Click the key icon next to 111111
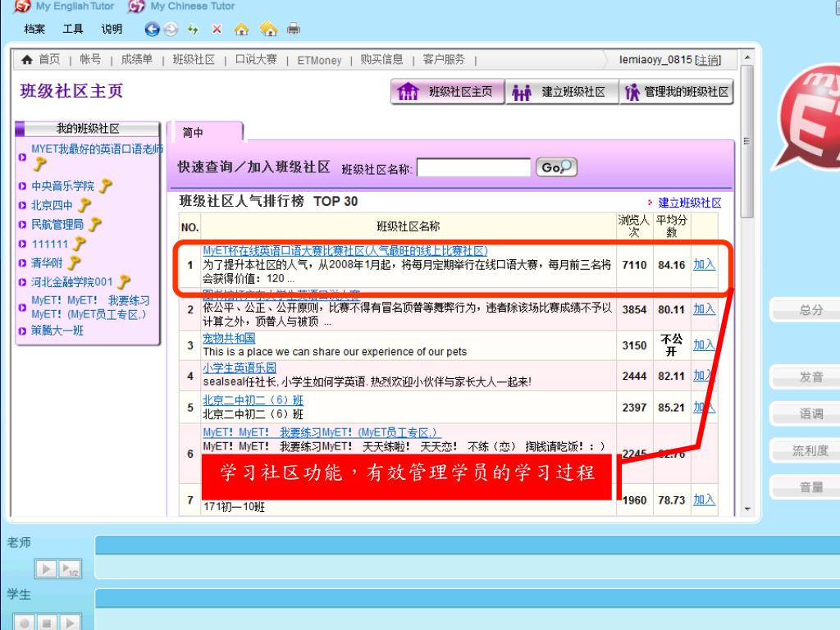This screenshot has height=630, width=840. point(79,244)
